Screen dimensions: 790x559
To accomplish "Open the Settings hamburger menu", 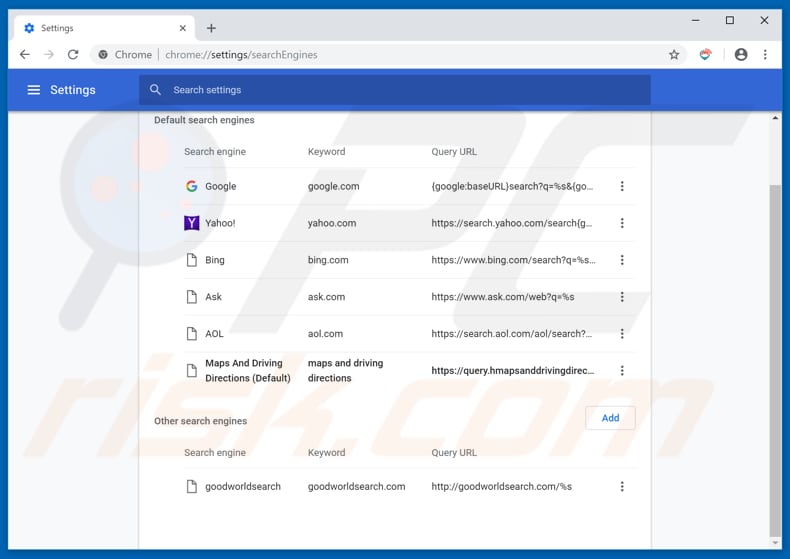I will click(x=33, y=90).
